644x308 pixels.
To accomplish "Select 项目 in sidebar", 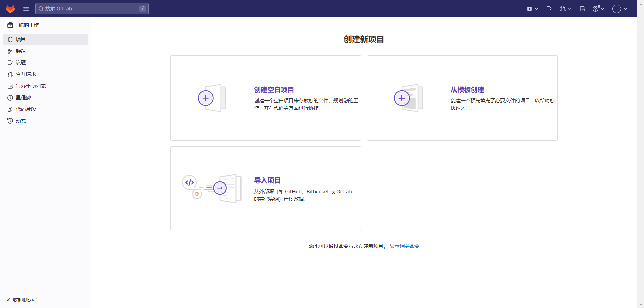I will [45, 39].
